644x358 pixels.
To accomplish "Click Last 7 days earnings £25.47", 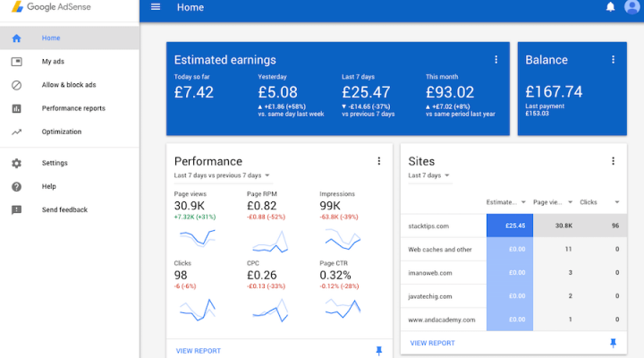I will pyautogui.click(x=366, y=92).
